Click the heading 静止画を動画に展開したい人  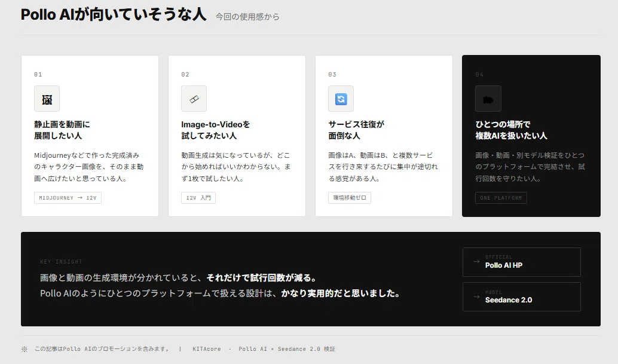62,130
